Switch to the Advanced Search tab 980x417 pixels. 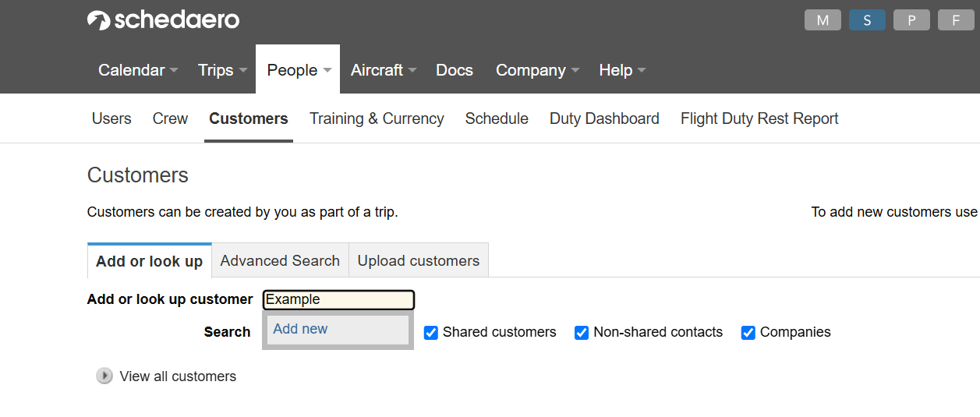point(280,261)
